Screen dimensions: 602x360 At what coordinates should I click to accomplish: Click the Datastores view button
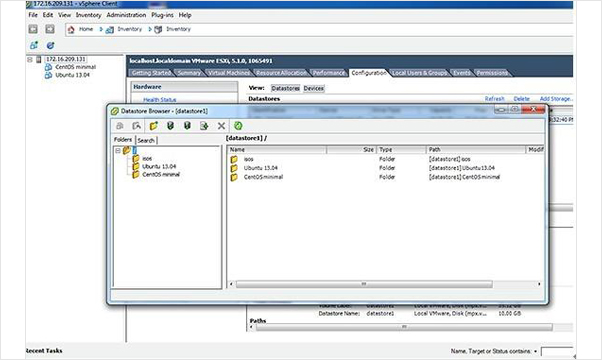[285, 88]
